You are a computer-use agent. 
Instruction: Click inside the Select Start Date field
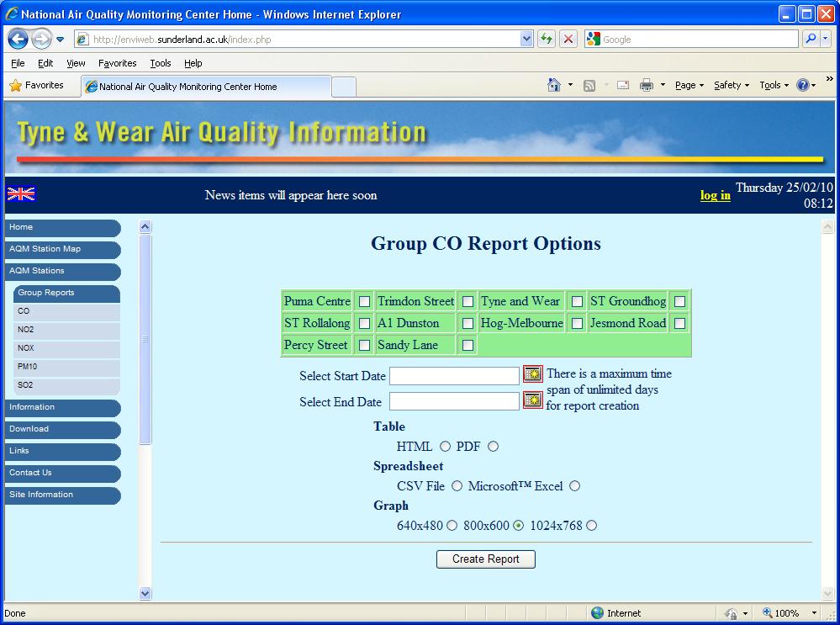tap(454, 375)
